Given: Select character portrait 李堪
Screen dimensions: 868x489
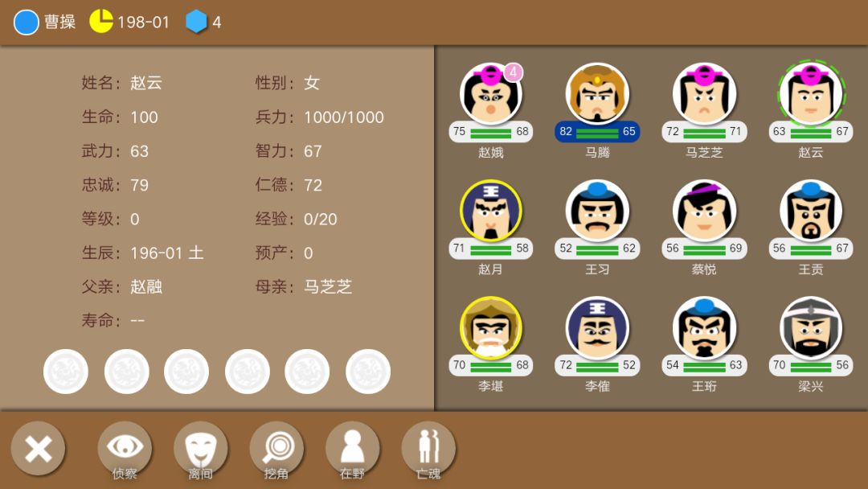Looking at the screenshot, I should 490,328.
